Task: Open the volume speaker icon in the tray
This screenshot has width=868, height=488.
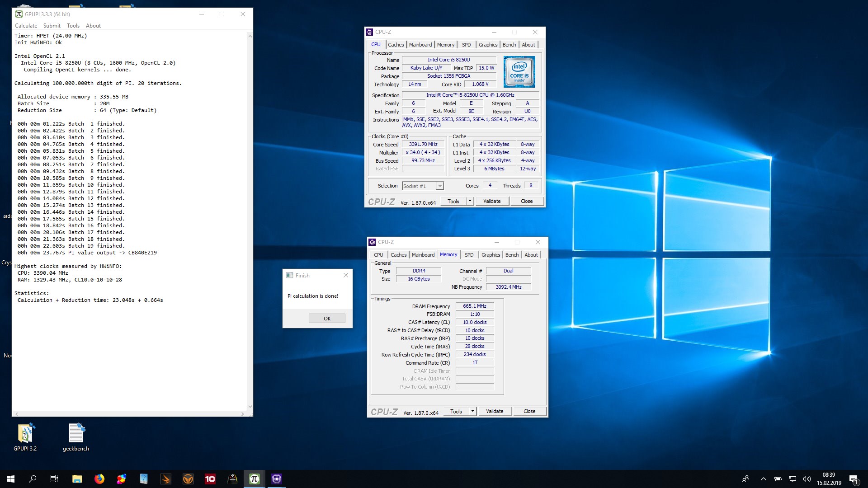Action: 807,479
